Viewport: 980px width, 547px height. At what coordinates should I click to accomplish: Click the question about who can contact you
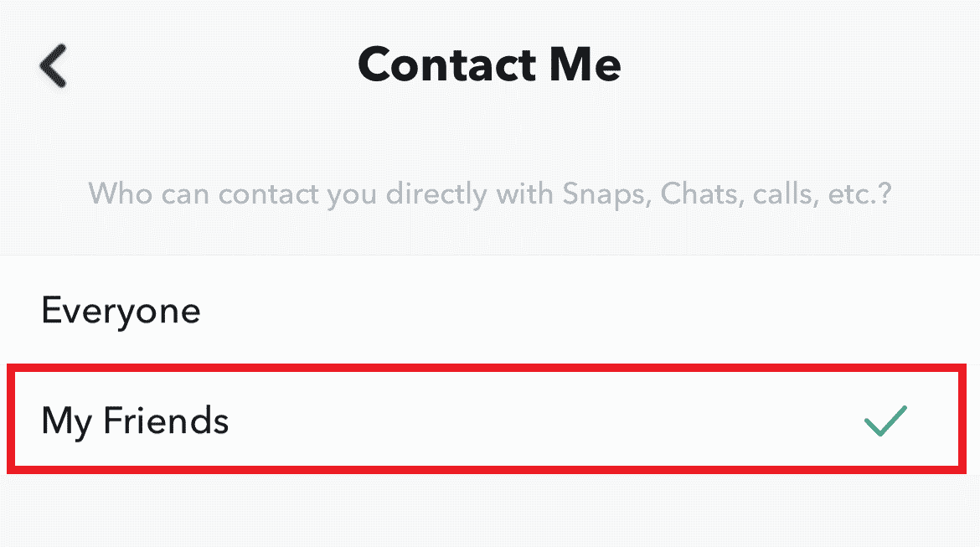tap(490, 194)
